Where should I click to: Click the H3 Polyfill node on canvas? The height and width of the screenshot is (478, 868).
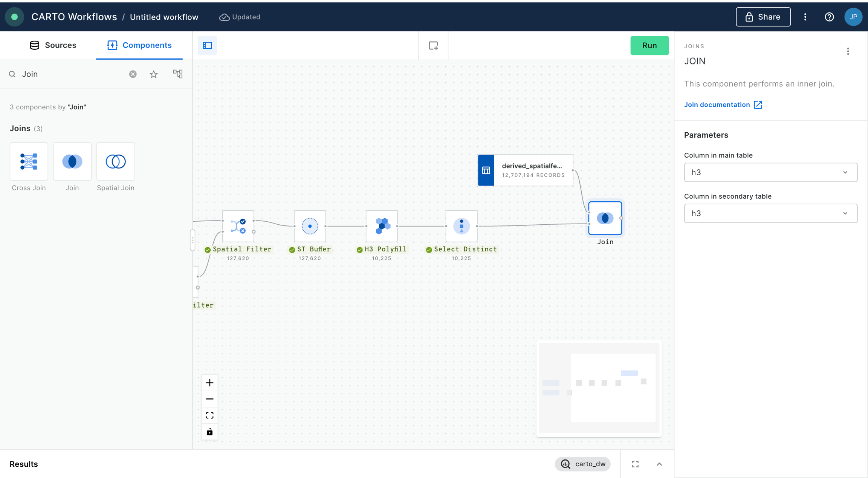click(x=382, y=226)
